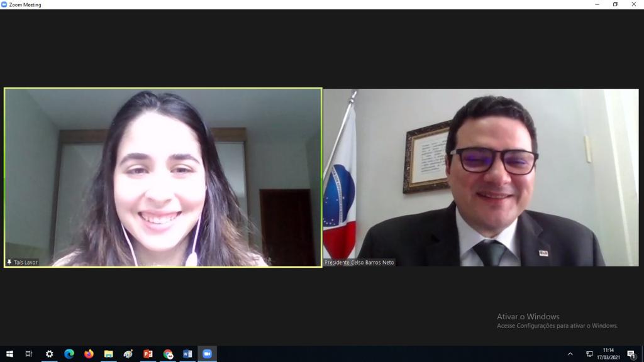
Task: Expand the hidden system tray icons
Action: tap(570, 354)
